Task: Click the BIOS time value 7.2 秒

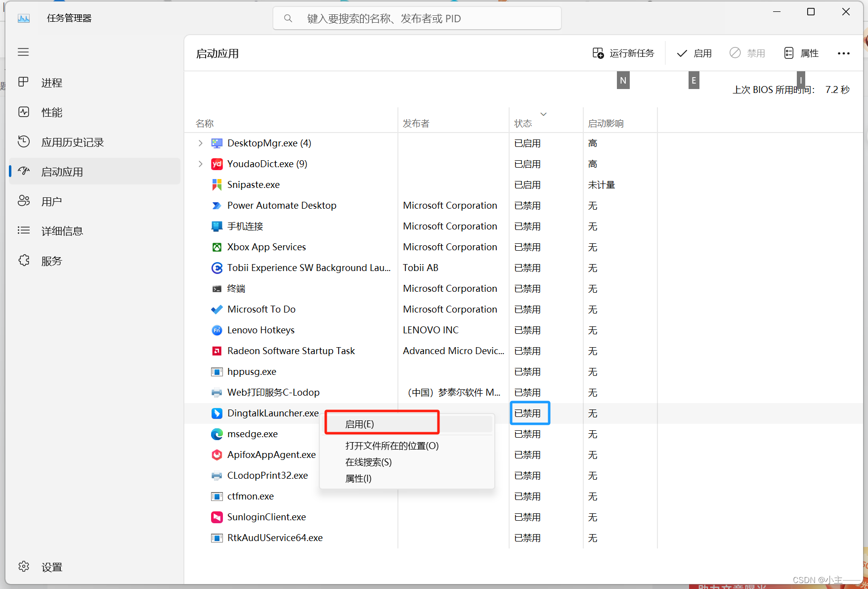Action: pyautogui.click(x=837, y=90)
